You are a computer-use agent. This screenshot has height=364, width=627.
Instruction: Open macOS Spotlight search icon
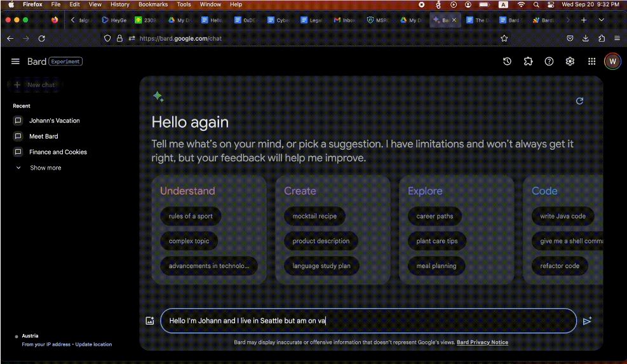click(536, 4)
